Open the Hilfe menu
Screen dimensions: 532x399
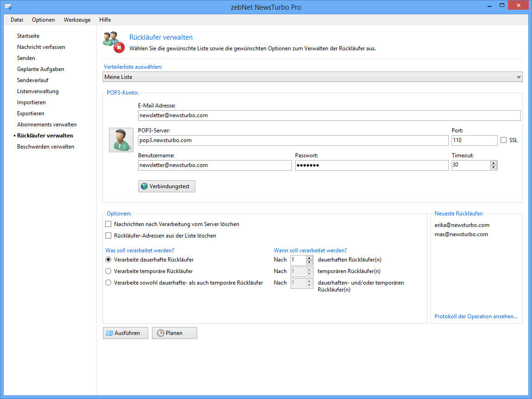pos(105,20)
